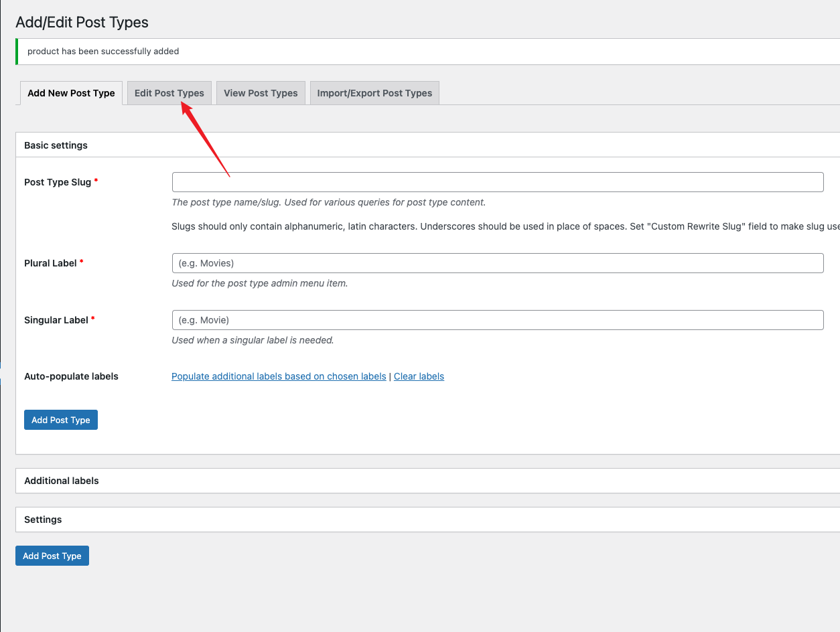
Task: Click the Post Type Slug field label
Action: [58, 182]
